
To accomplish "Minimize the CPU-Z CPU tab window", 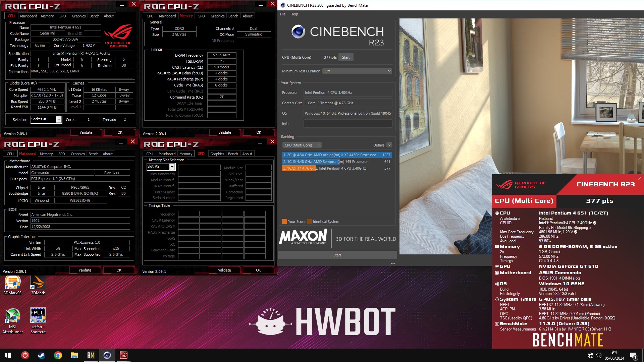I will (122, 4).
